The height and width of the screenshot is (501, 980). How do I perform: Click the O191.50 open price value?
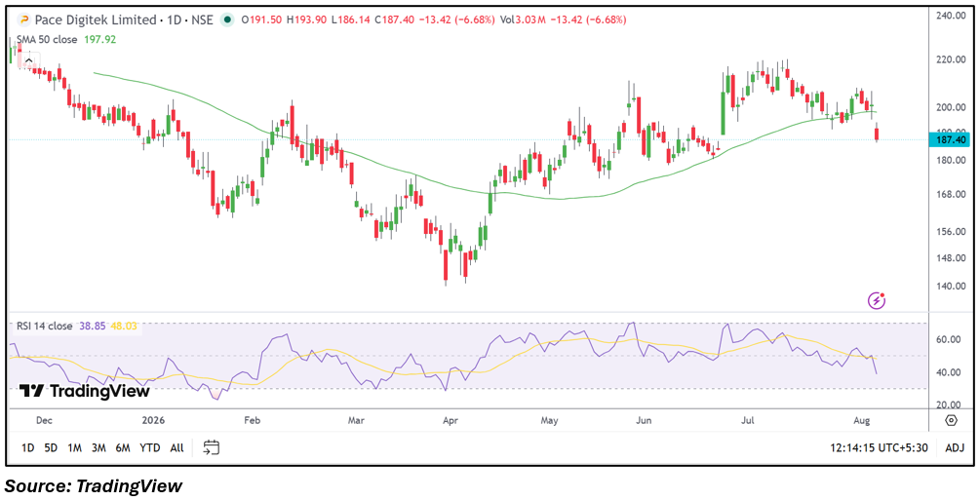pos(260,20)
